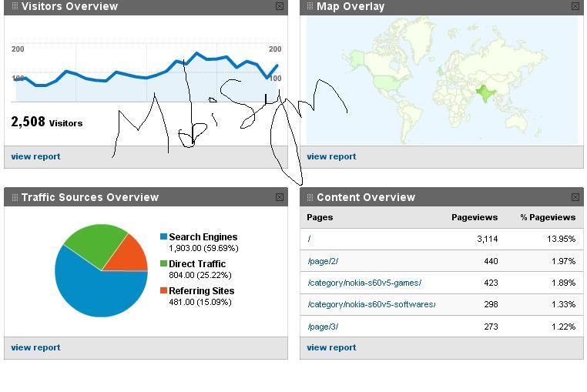The width and height of the screenshot is (587, 392).
Task: Close the Map Overlay widget
Action: pos(575,6)
